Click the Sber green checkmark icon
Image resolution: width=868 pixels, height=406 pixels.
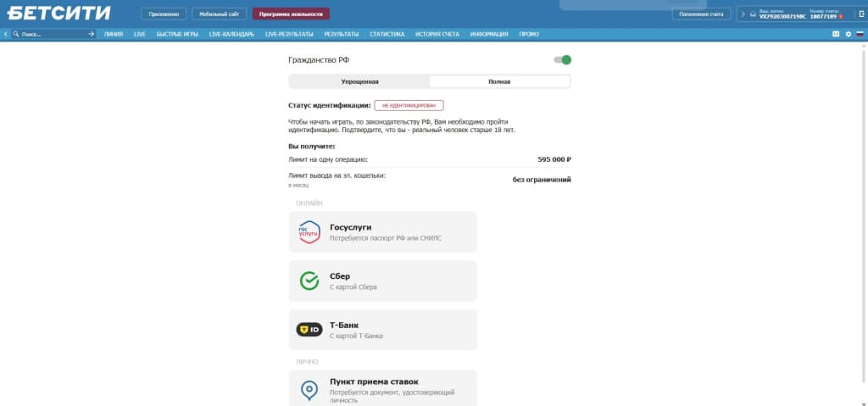[309, 281]
